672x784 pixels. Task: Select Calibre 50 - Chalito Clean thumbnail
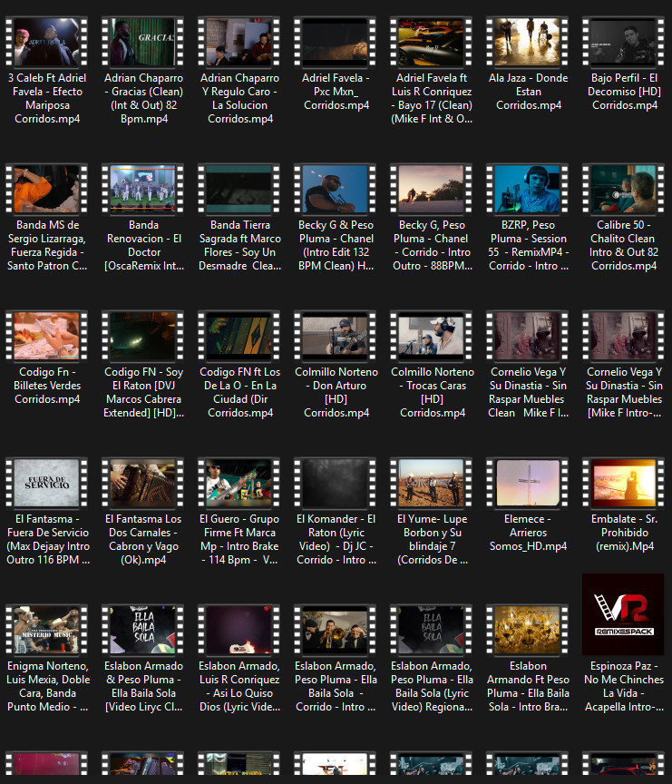624,189
